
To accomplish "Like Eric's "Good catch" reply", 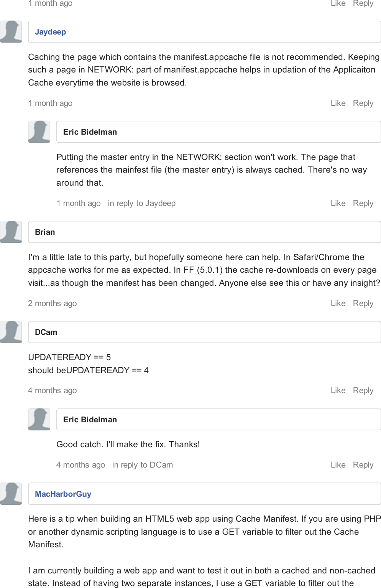I will pyautogui.click(x=338, y=465).
